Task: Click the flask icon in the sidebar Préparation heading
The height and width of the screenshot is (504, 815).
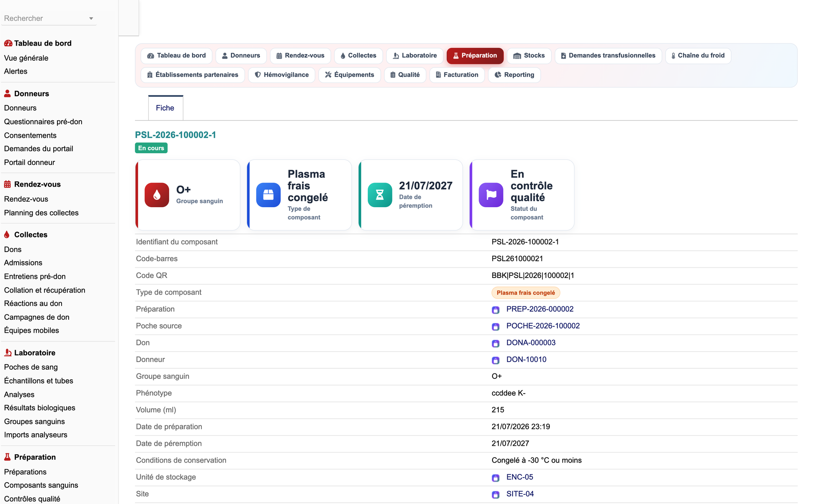Action: point(7,457)
